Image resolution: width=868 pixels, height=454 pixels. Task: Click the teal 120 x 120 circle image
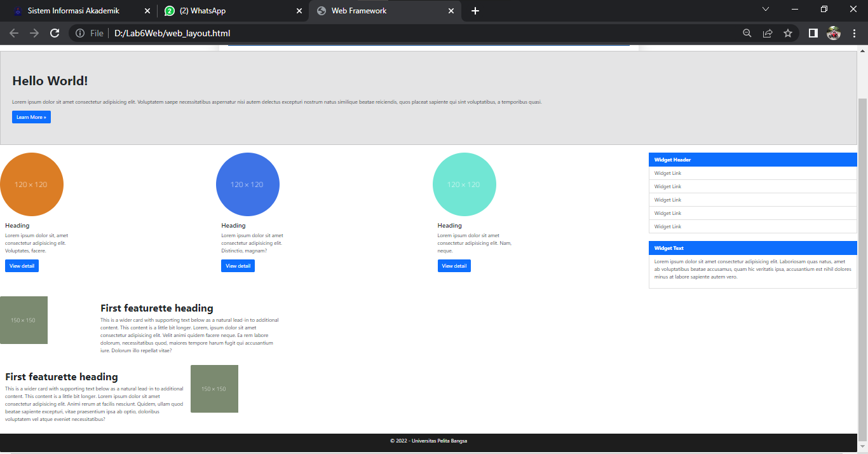pyautogui.click(x=465, y=184)
